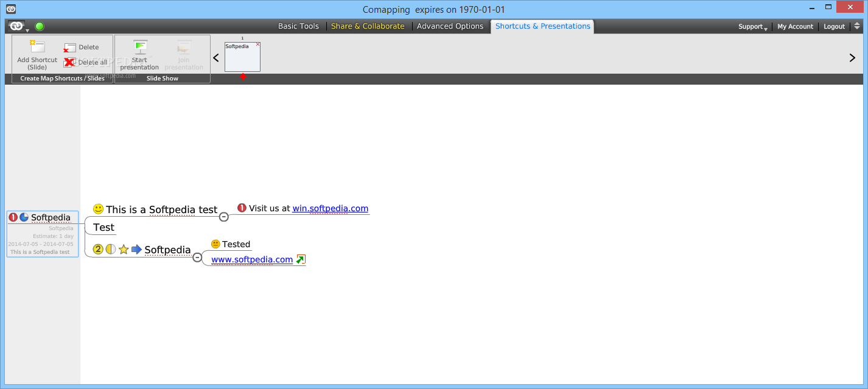The height and width of the screenshot is (389, 868).
Task: Open the Support dropdown menu
Action: (753, 27)
